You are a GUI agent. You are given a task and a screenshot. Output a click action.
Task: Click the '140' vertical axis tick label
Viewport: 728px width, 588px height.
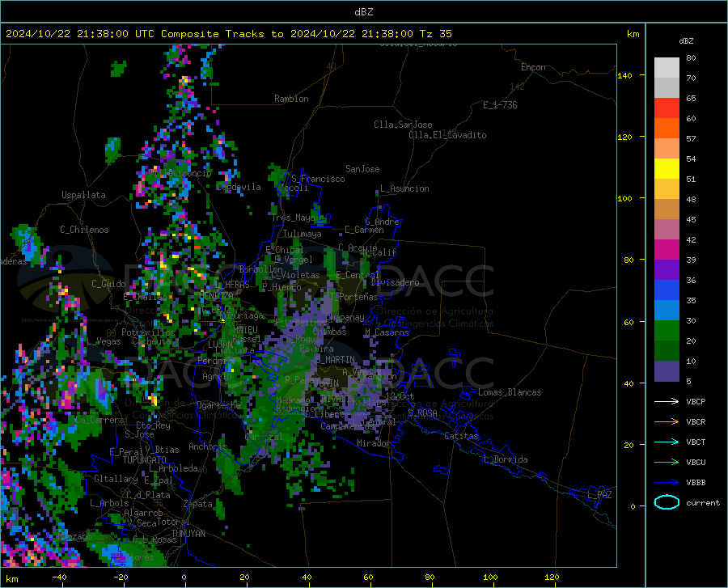point(624,75)
